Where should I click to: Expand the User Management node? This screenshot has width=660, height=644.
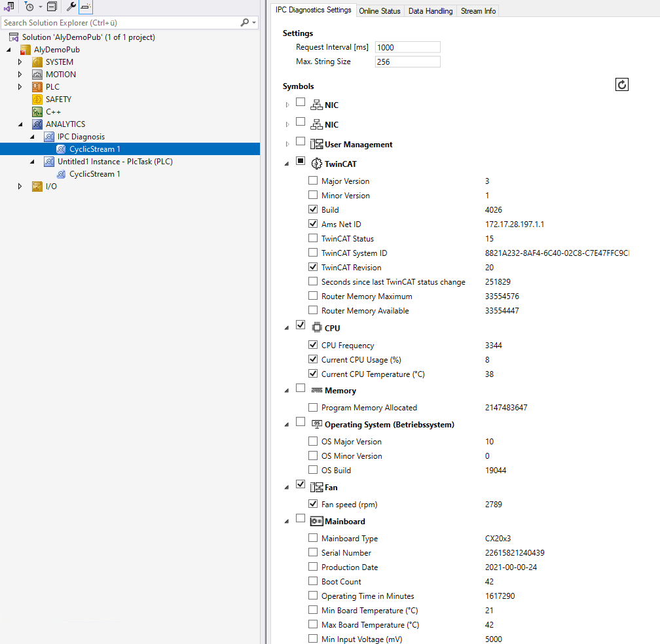287,143
